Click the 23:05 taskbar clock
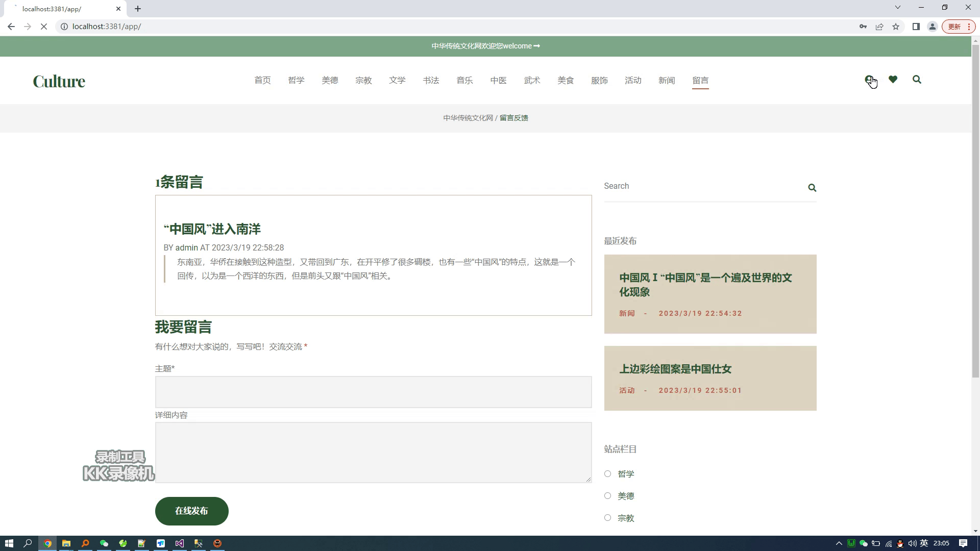980x551 pixels. tap(941, 543)
